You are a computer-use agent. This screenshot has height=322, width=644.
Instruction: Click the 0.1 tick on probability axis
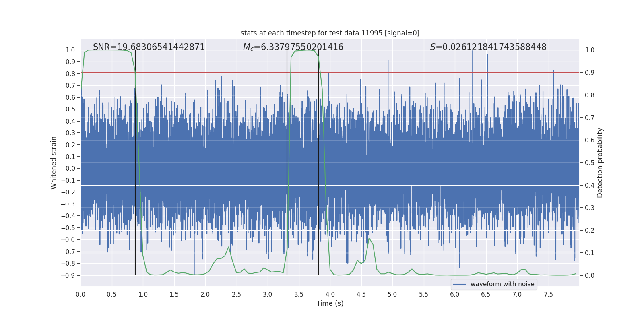[x=590, y=253]
